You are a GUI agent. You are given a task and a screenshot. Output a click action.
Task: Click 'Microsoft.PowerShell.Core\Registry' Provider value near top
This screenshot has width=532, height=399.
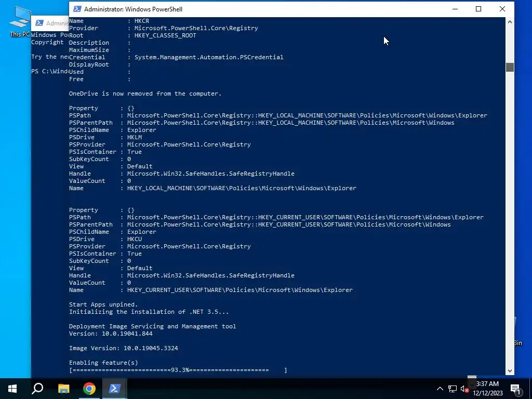196,28
